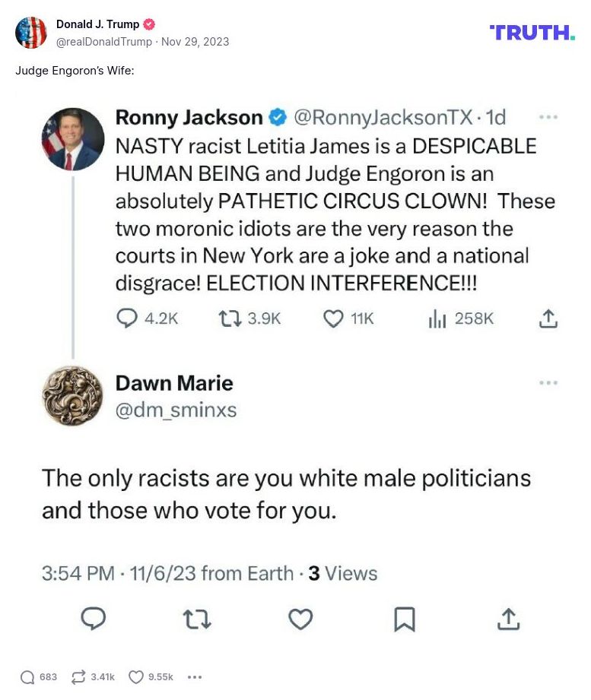Bookmark Dawn Marie's reply

(404, 619)
